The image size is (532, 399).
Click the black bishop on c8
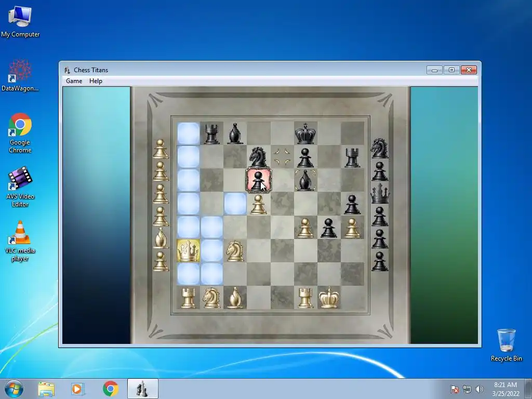coord(235,134)
